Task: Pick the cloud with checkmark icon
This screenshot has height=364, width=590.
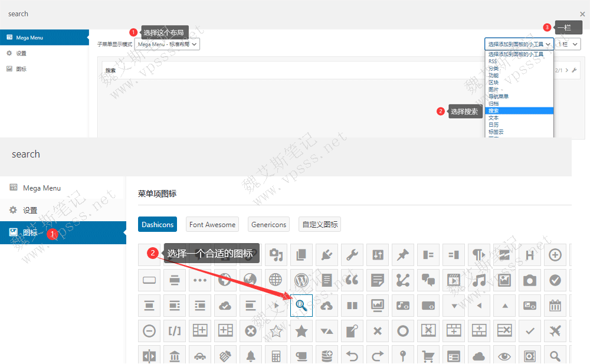Action: (x=225, y=306)
